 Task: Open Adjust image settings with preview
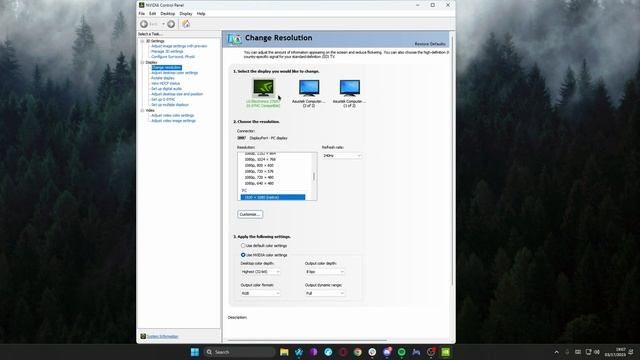tap(179, 46)
